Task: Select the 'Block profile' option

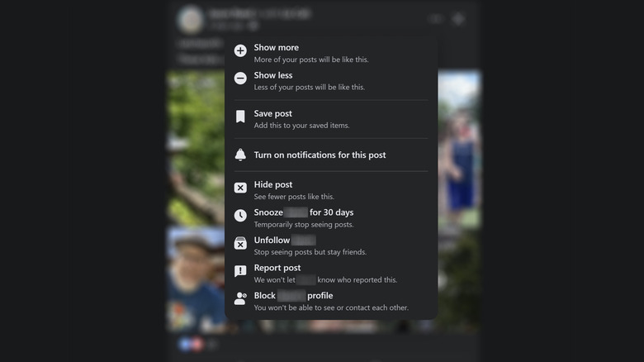Action: pyautogui.click(x=331, y=301)
